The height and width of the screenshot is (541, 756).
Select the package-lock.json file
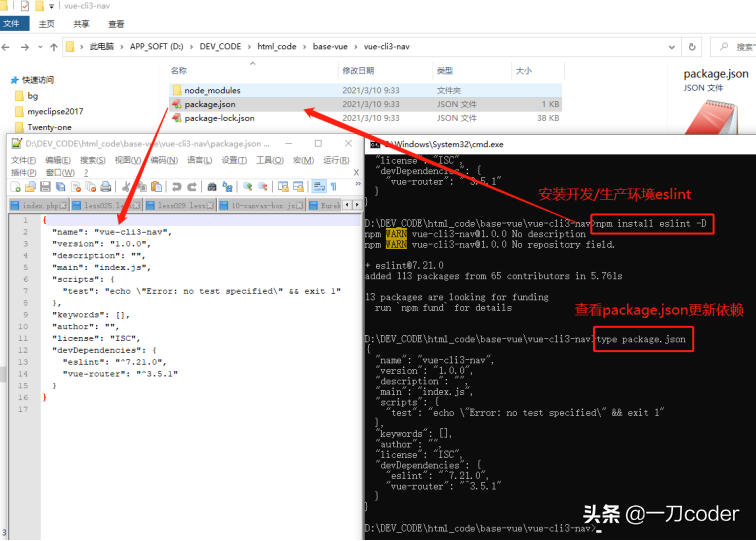pyautogui.click(x=365, y=118)
